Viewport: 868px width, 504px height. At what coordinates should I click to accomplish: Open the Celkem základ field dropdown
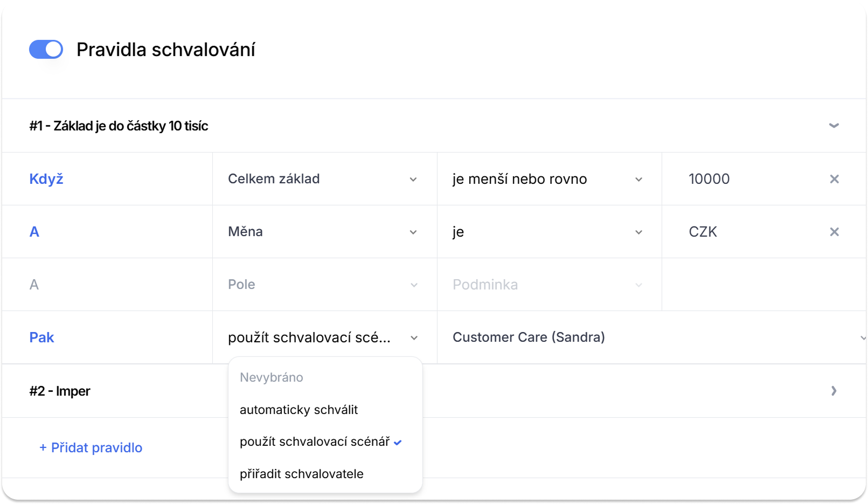[x=323, y=179]
